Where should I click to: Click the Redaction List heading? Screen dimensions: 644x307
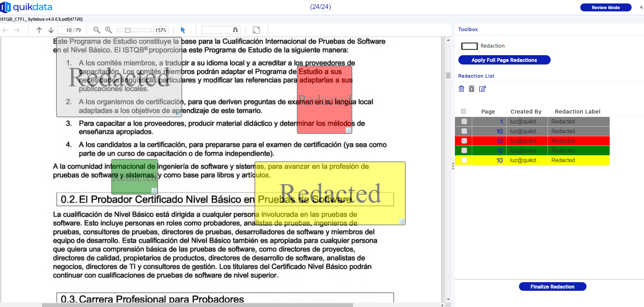pos(476,76)
